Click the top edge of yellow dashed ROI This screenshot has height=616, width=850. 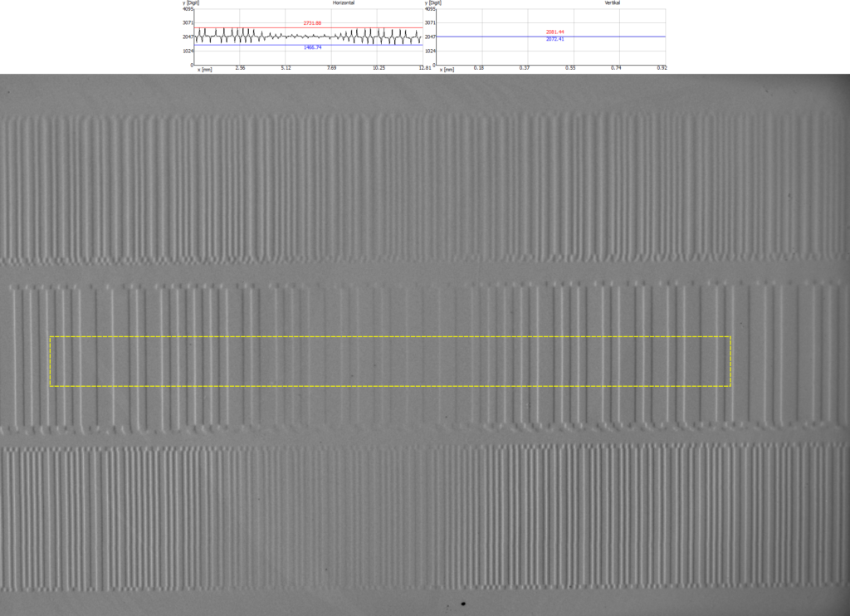[x=390, y=337]
